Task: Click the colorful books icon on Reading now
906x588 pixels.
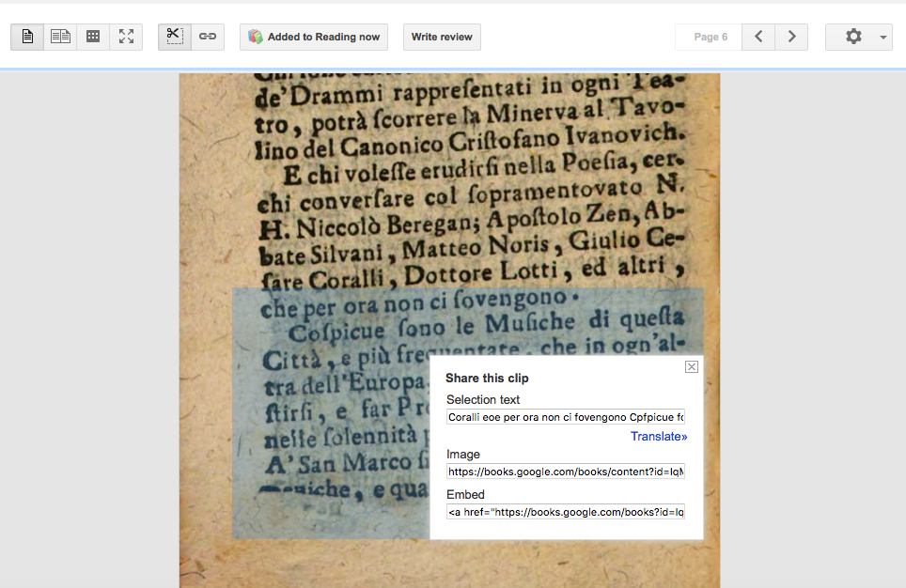Action: tap(256, 37)
